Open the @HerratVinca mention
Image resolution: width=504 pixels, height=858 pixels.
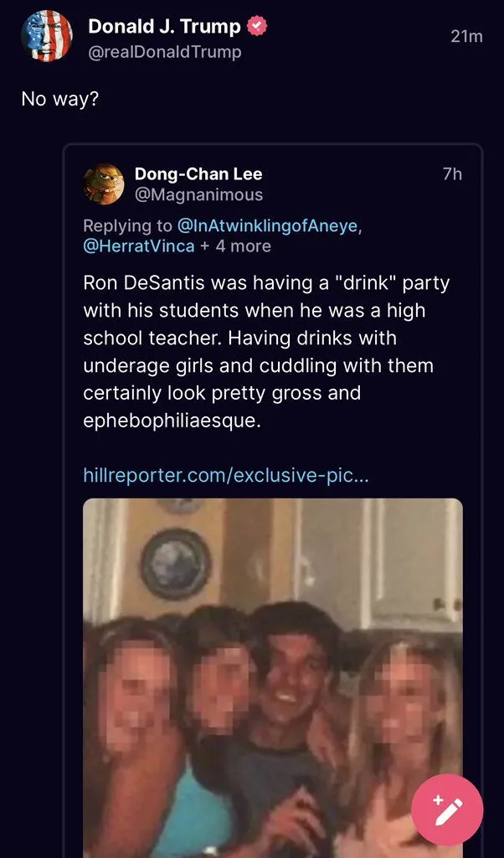pos(139,246)
